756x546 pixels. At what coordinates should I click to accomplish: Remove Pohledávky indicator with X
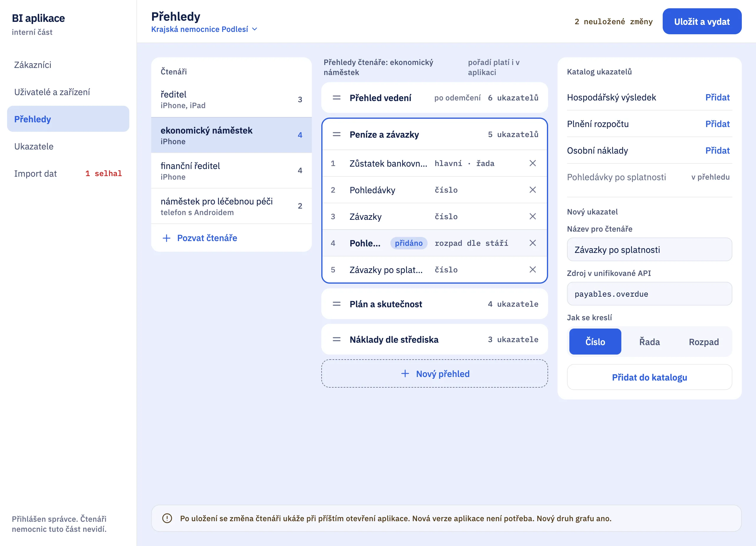click(532, 190)
